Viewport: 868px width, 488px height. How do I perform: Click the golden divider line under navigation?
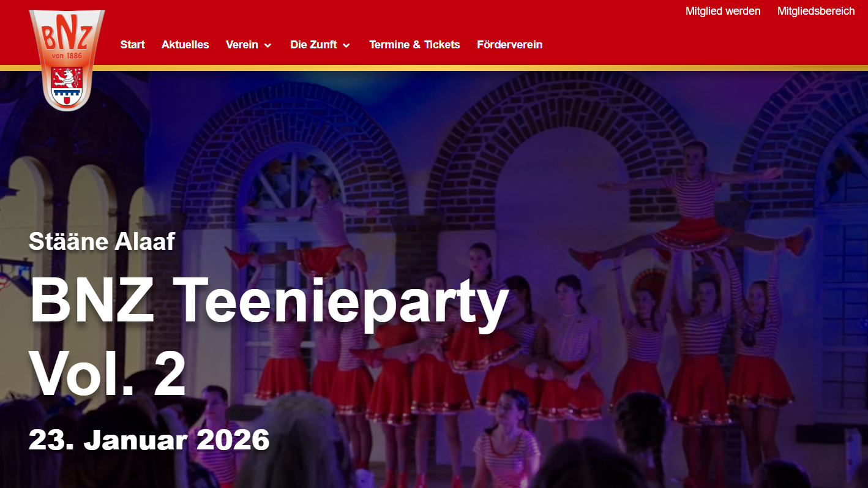pyautogui.click(x=434, y=68)
